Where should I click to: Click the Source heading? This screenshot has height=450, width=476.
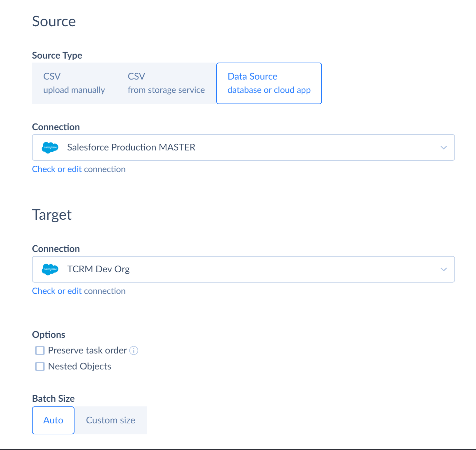coord(54,21)
